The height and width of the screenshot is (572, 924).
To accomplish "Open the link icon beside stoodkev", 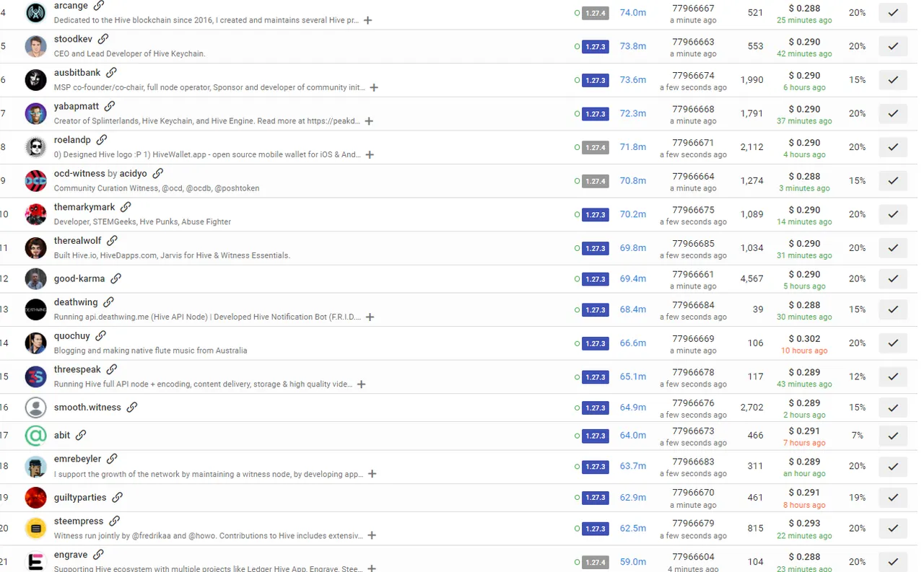I will click(x=103, y=39).
